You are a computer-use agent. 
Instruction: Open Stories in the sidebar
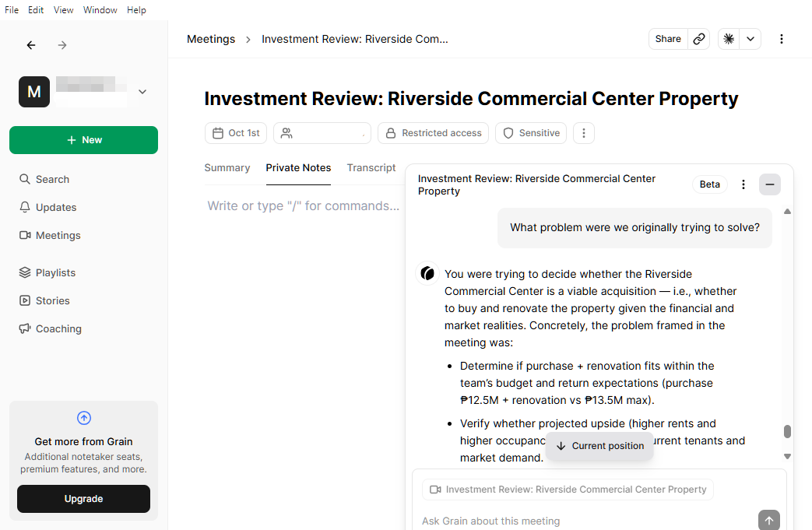pos(44,300)
